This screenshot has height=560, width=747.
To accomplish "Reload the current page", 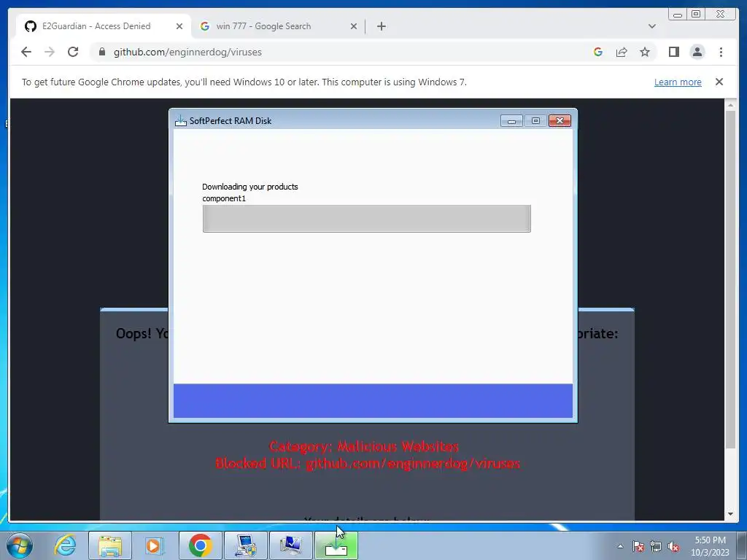I will coord(73,52).
